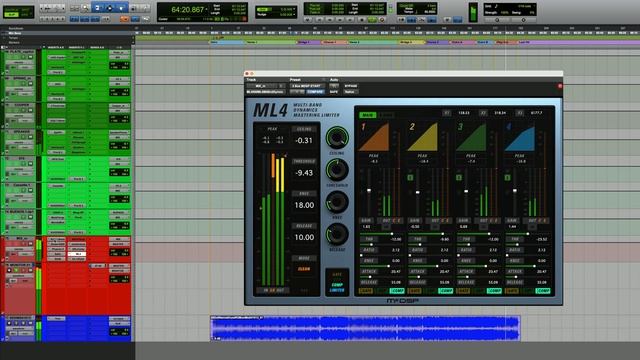Image resolution: width=640 pixels, height=360 pixels.
Task: Click the ML4 Ceiling knob
Action: tap(337, 138)
